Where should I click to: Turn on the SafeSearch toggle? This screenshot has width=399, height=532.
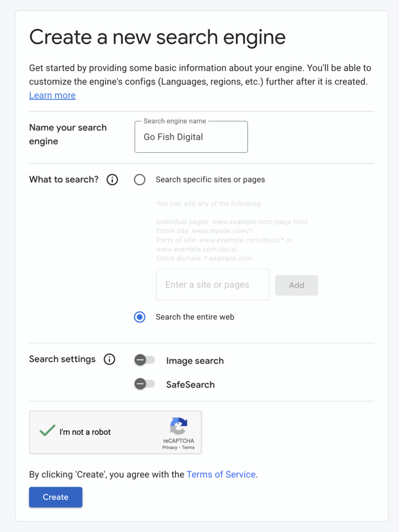coord(144,384)
